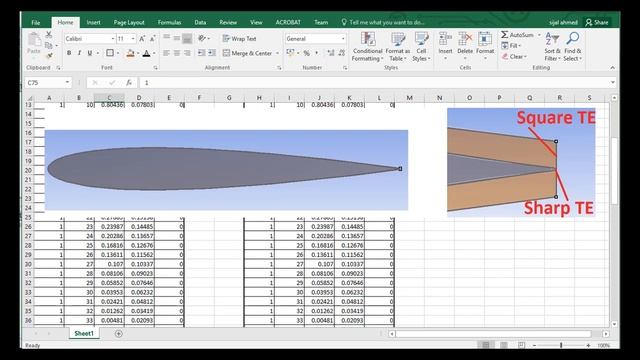640x360 pixels.
Task: Align text right
Action: pos(187,53)
